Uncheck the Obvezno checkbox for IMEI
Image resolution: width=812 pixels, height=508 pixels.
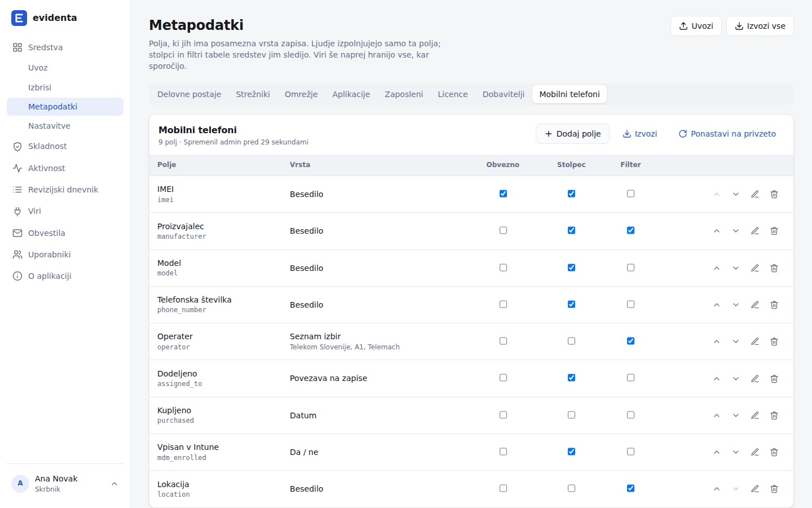coord(503,194)
